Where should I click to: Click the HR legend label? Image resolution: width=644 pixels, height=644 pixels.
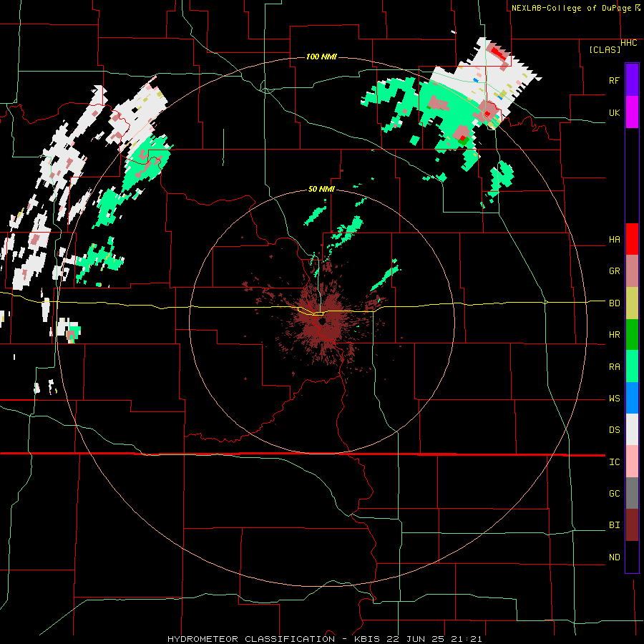pyautogui.click(x=614, y=335)
